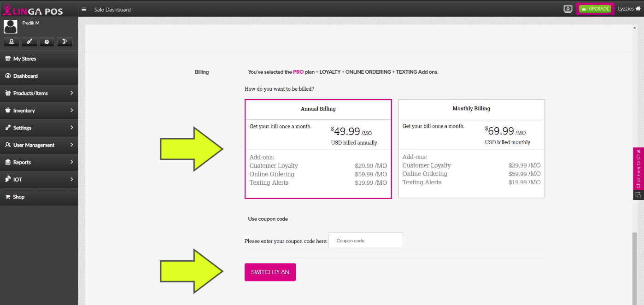
Task: Expand Inventory chevron arrow
Action: coord(72,111)
